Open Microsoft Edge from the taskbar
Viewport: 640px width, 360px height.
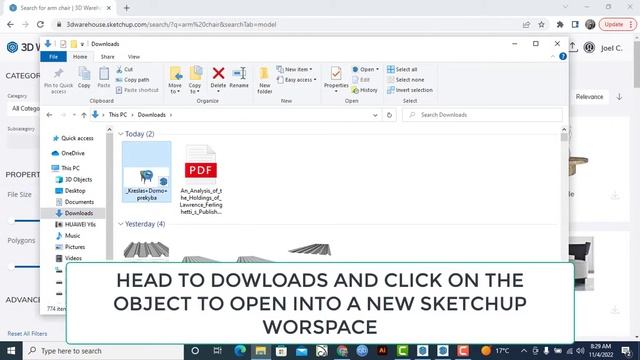coord(240,351)
